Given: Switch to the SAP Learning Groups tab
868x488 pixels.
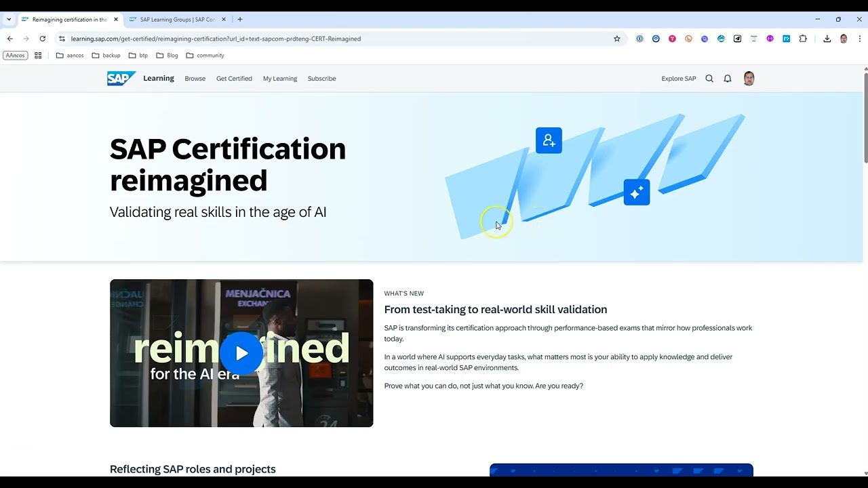Looking at the screenshot, I should 178,20.
